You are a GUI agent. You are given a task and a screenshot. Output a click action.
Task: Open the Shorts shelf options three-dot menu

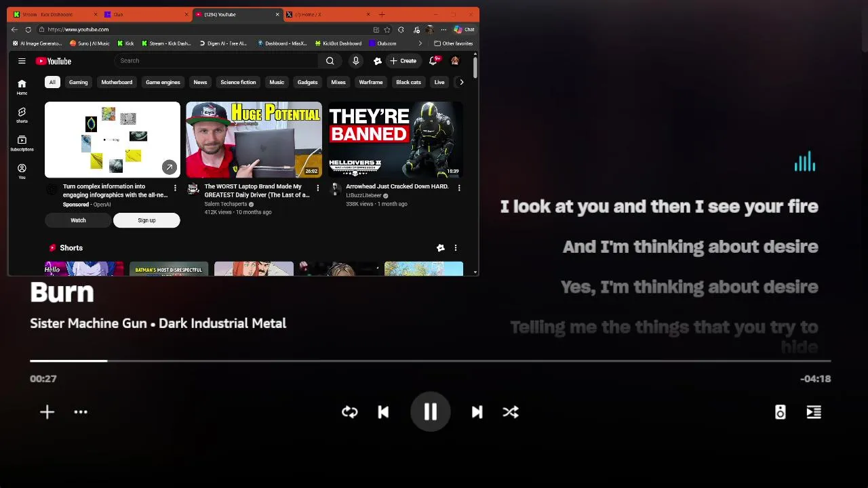(x=456, y=248)
